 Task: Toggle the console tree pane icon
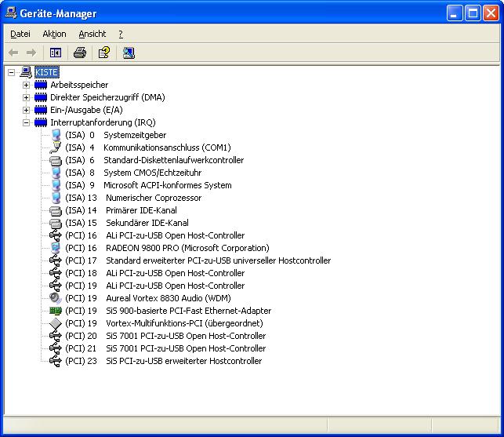click(56, 53)
